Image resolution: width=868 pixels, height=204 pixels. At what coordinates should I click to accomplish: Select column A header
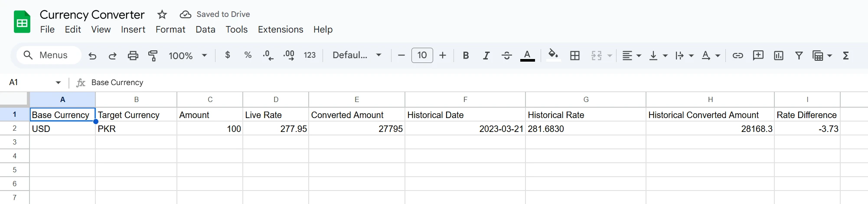[x=62, y=99]
